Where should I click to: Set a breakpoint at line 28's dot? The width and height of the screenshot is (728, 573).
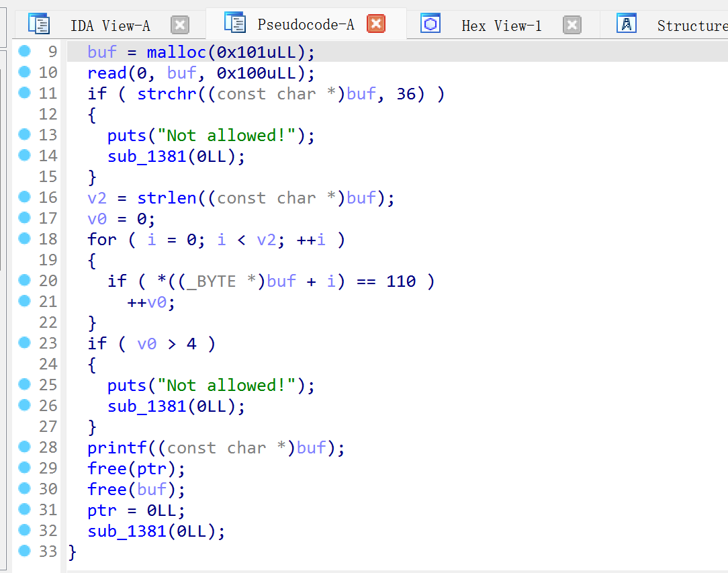pos(25,447)
